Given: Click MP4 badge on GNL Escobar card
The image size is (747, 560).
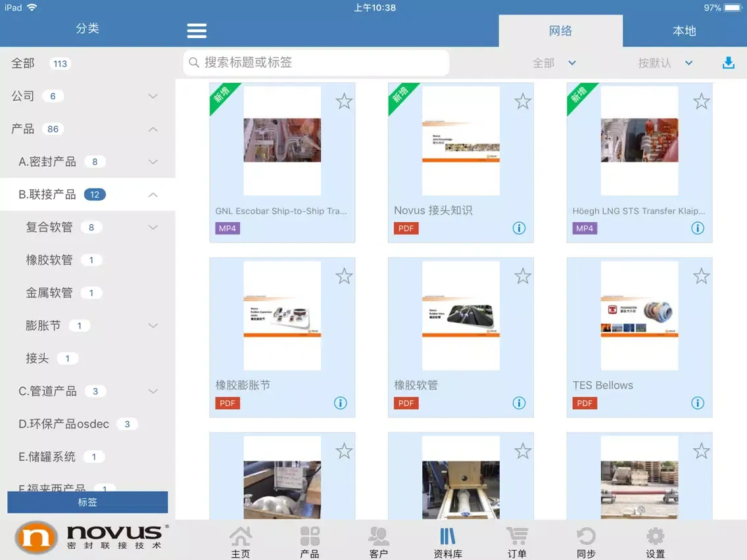Looking at the screenshot, I should tap(228, 228).
